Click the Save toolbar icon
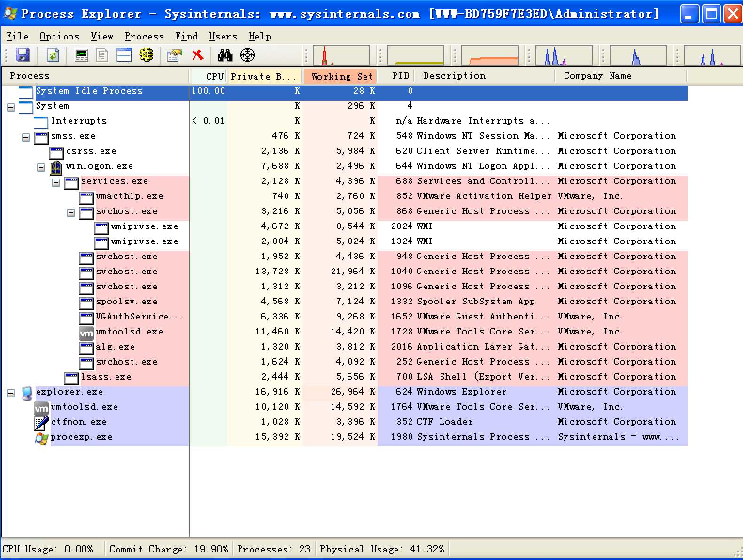Screen dimensions: 743x560 pos(23,55)
